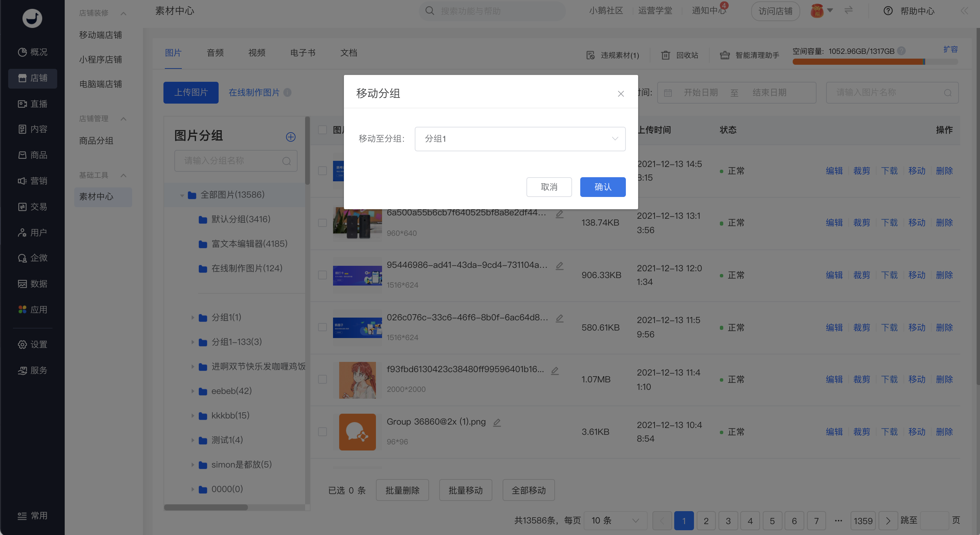Viewport: 980px width, 535px height.
Task: Click the storage capacity usage bar
Action: 875,62
